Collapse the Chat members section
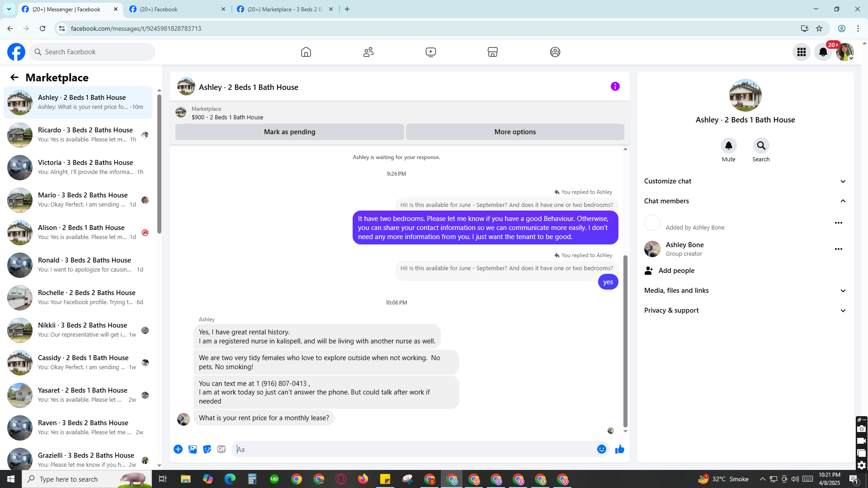 [x=843, y=201]
